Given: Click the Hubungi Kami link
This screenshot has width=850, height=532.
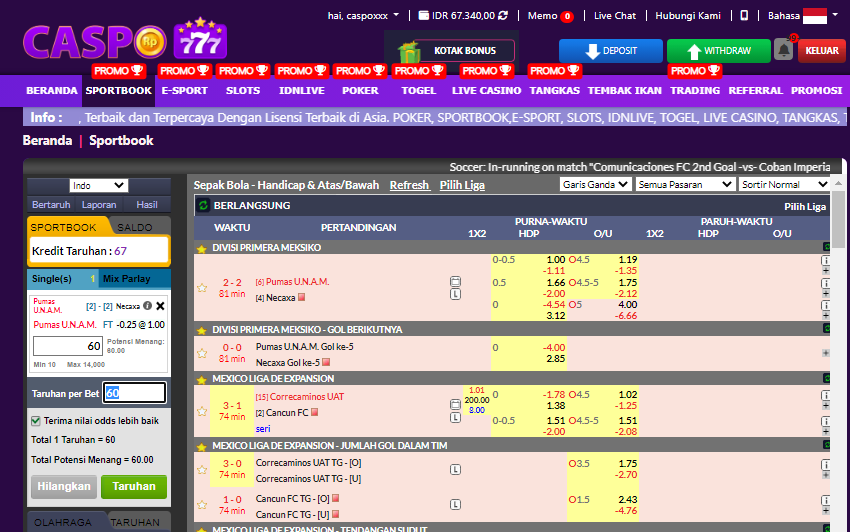Looking at the screenshot, I should [688, 16].
